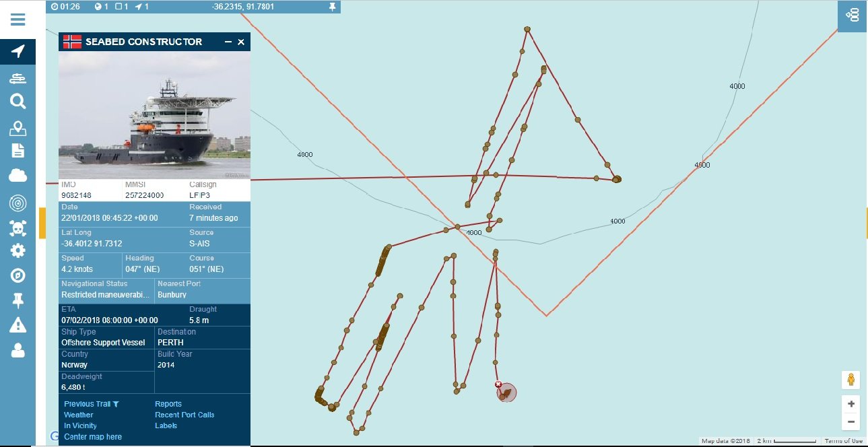The width and height of the screenshot is (868, 447).
Task: Open the Labels link
Action: tap(166, 425)
